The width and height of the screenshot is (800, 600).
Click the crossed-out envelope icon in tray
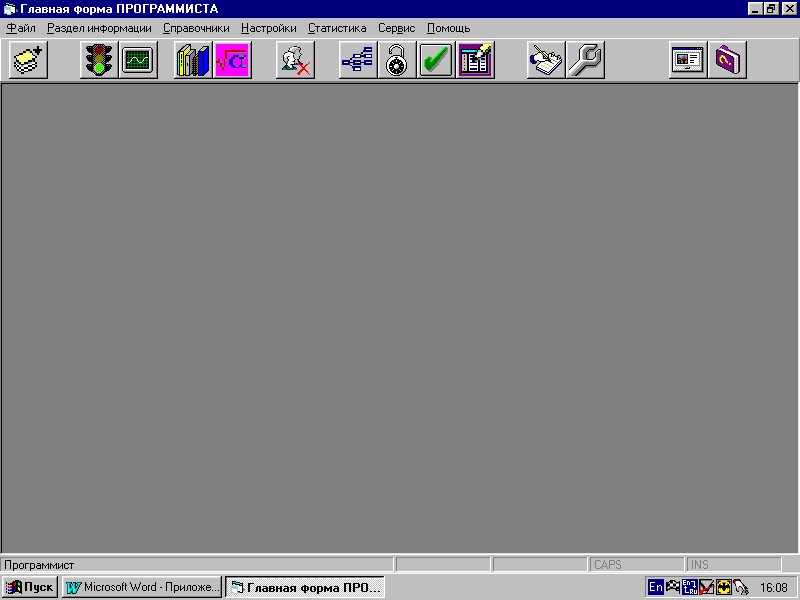pyautogui.click(x=707, y=587)
